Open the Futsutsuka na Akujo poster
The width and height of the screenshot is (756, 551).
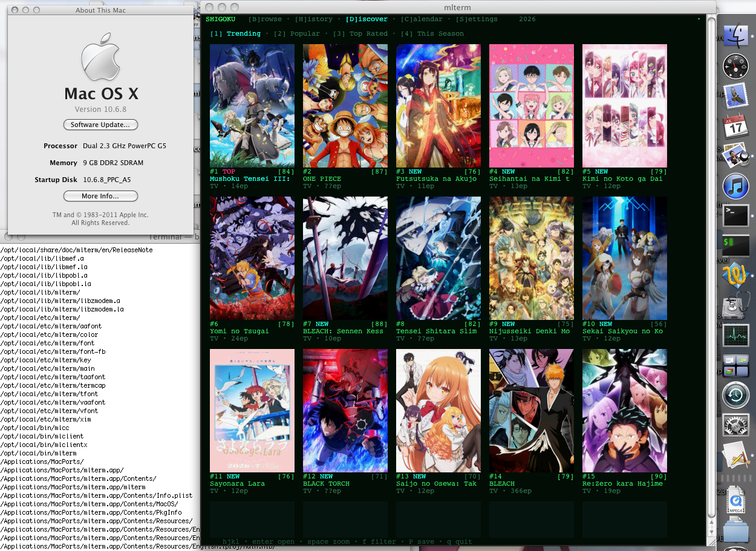pyautogui.click(x=438, y=106)
